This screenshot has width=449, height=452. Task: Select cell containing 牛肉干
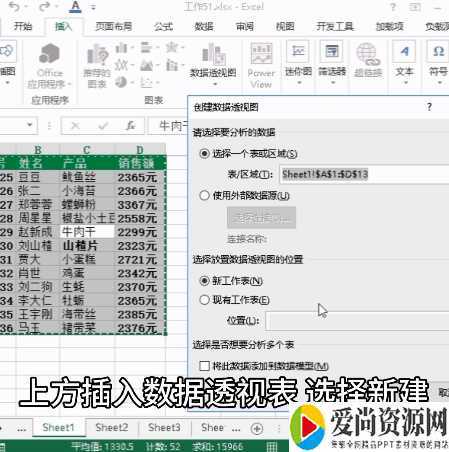coord(87,232)
